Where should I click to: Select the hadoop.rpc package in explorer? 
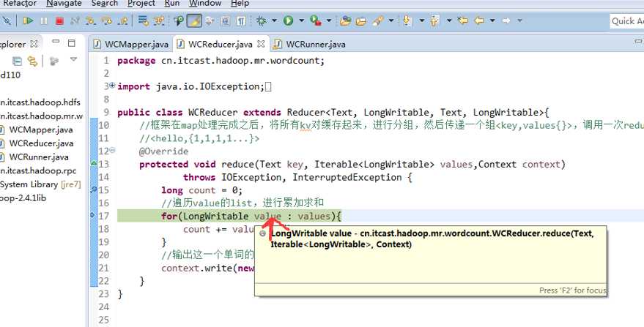(38, 170)
